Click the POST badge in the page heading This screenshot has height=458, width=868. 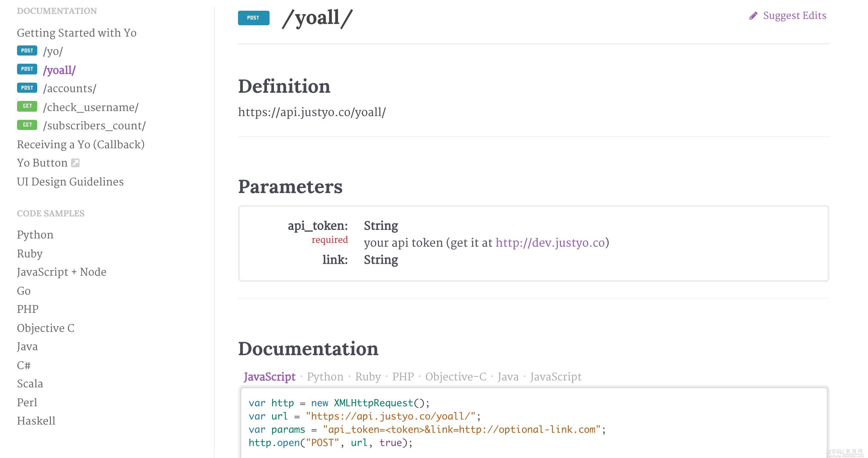(x=254, y=18)
